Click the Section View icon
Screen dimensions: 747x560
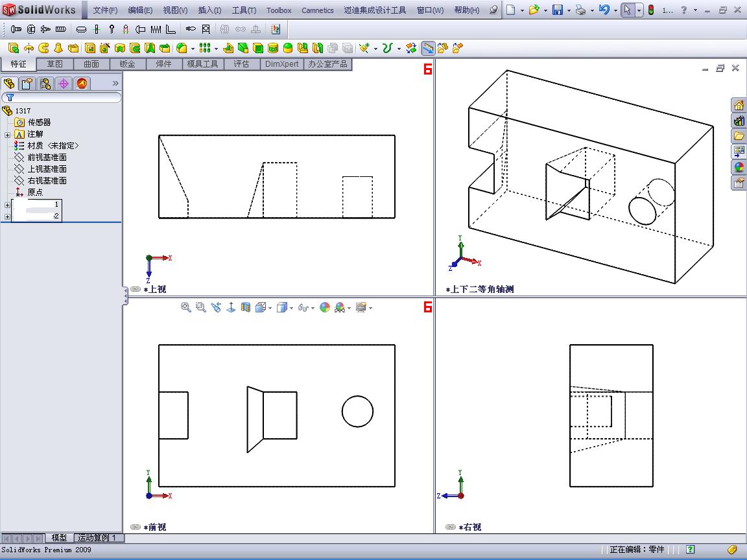click(245, 307)
